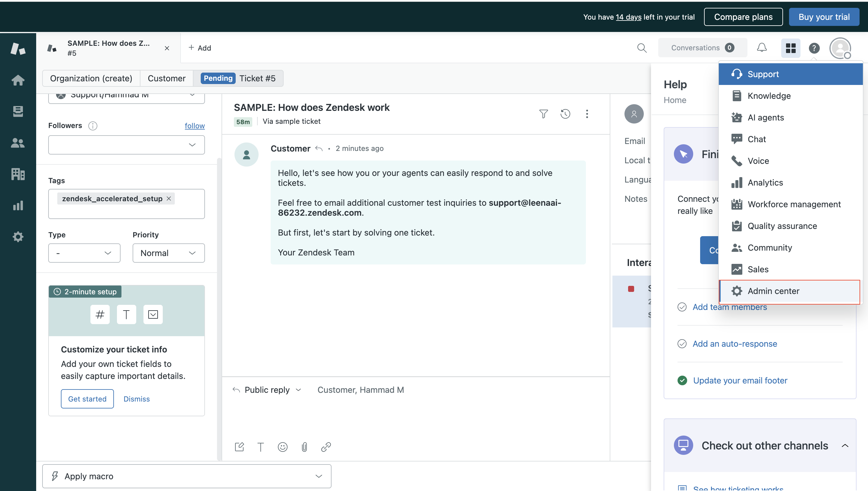Image resolution: width=868 pixels, height=491 pixels.
Task: Click the follow link beside Followers
Action: click(194, 125)
